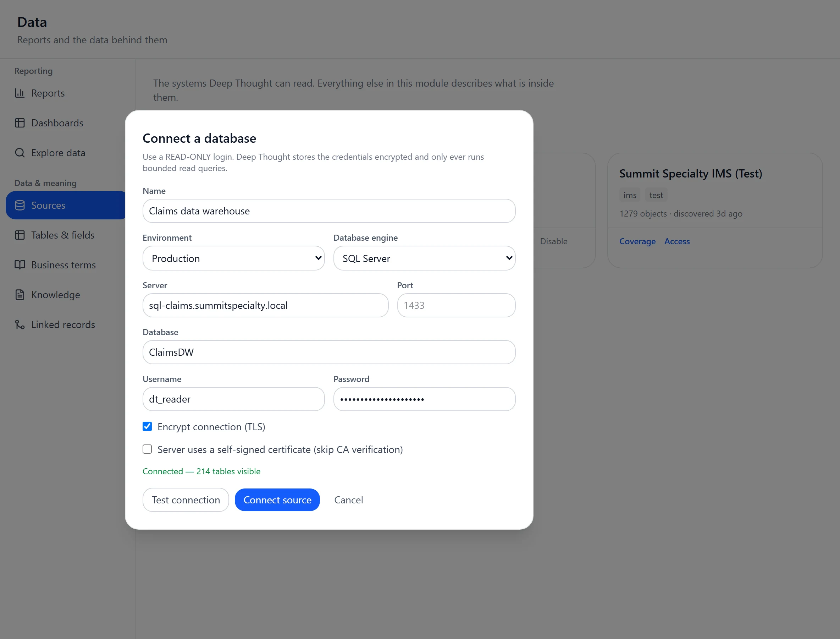The height and width of the screenshot is (639, 840).
Task: Click the Knowledge document icon
Action: point(20,295)
